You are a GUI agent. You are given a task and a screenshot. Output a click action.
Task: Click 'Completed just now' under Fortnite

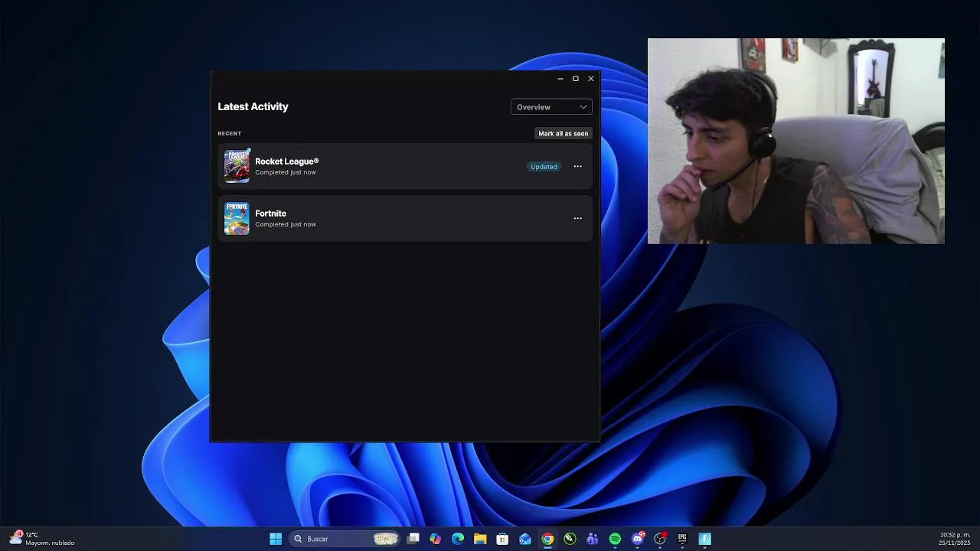coord(286,224)
